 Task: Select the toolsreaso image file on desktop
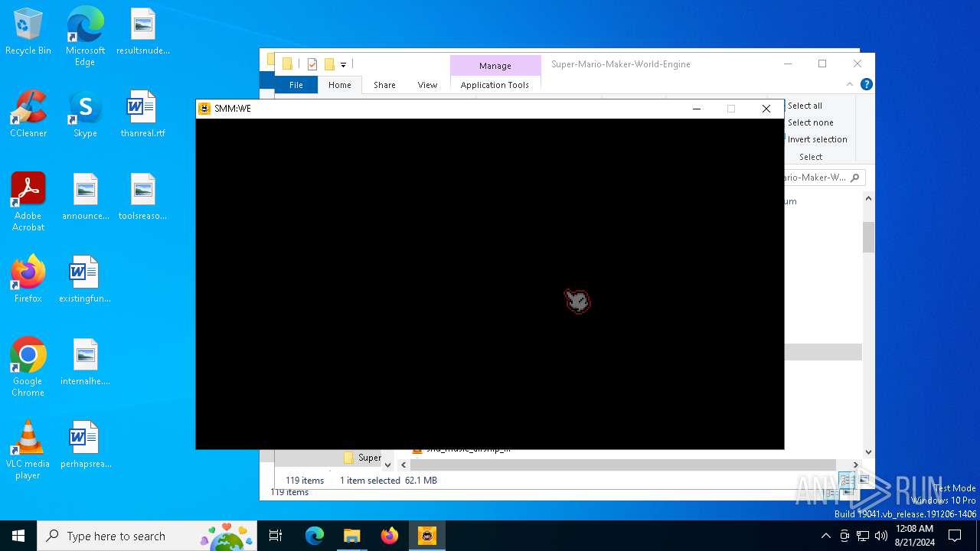(x=143, y=197)
